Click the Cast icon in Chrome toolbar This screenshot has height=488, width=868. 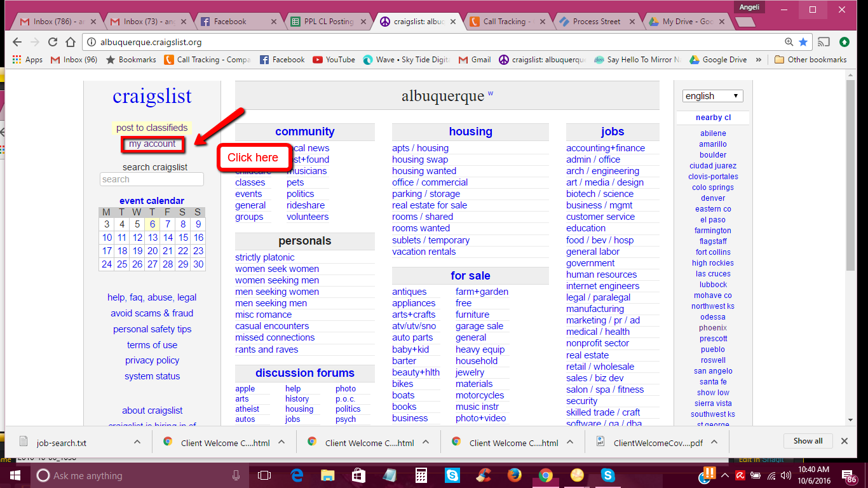click(824, 42)
